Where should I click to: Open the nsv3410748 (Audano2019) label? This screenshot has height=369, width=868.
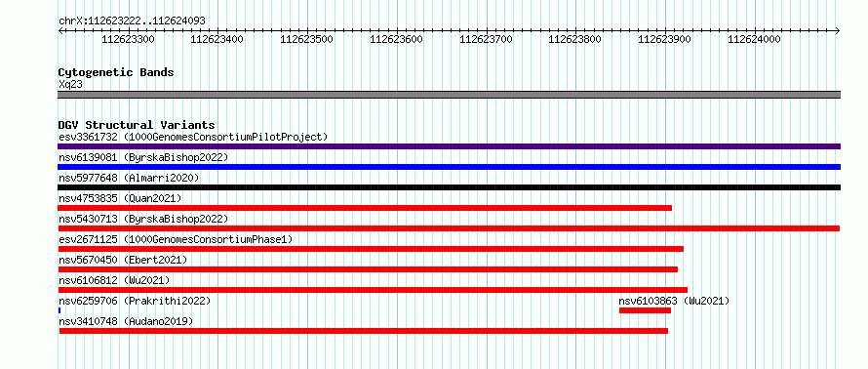point(126,321)
